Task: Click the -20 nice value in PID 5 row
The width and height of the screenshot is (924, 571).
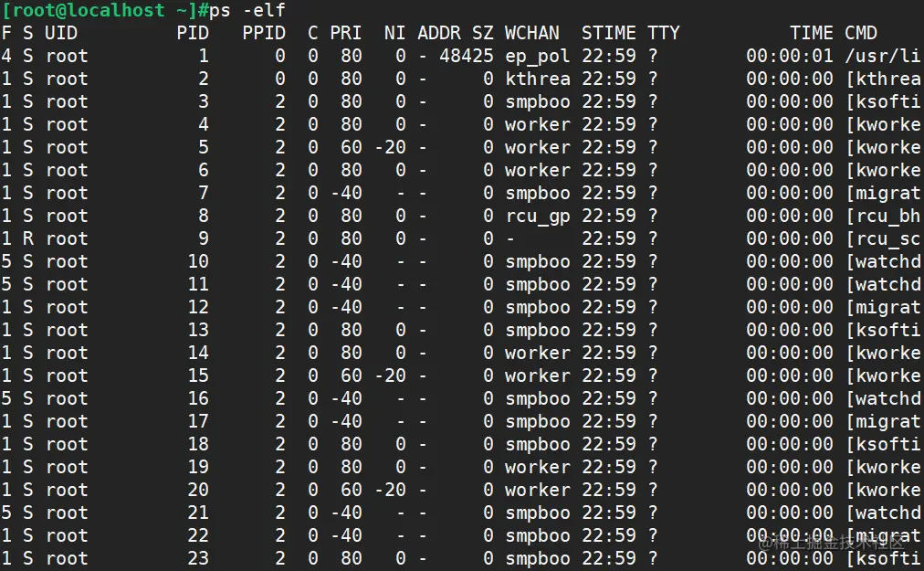Action: point(390,147)
